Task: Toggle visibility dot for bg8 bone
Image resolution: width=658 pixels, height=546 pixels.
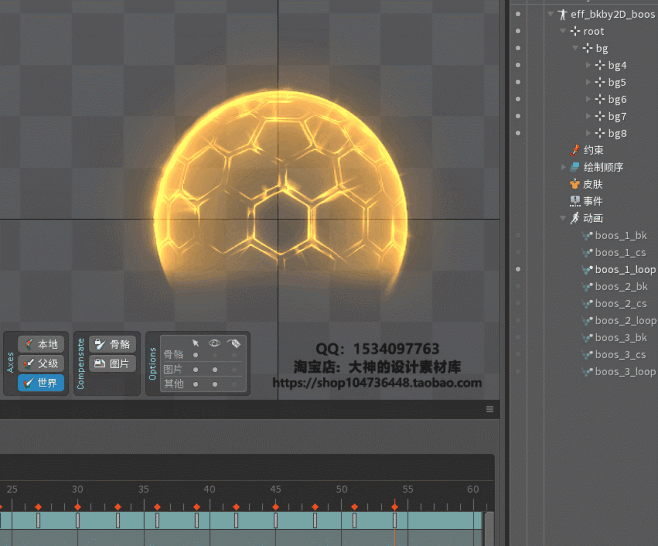Action: 517,133
